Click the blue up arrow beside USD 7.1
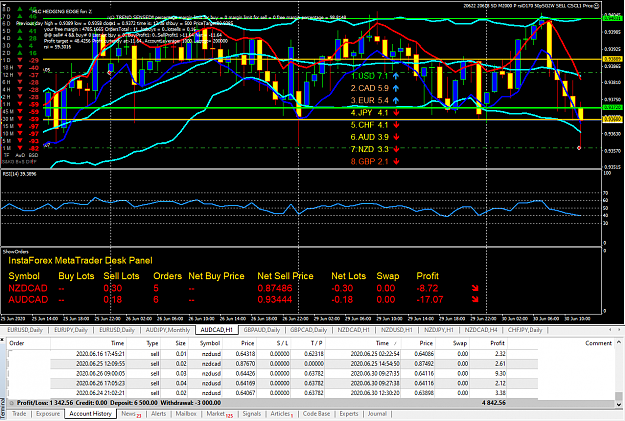Image resolution: width=625 pixels, height=421 pixels. (x=395, y=76)
